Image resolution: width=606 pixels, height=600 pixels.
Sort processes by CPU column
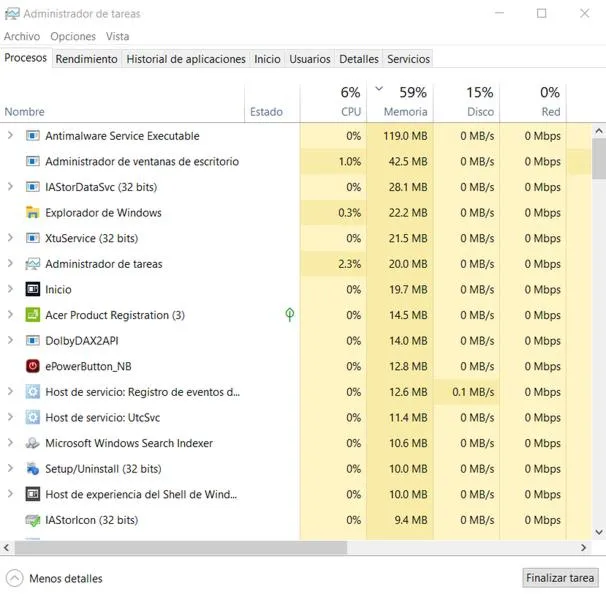coord(333,103)
